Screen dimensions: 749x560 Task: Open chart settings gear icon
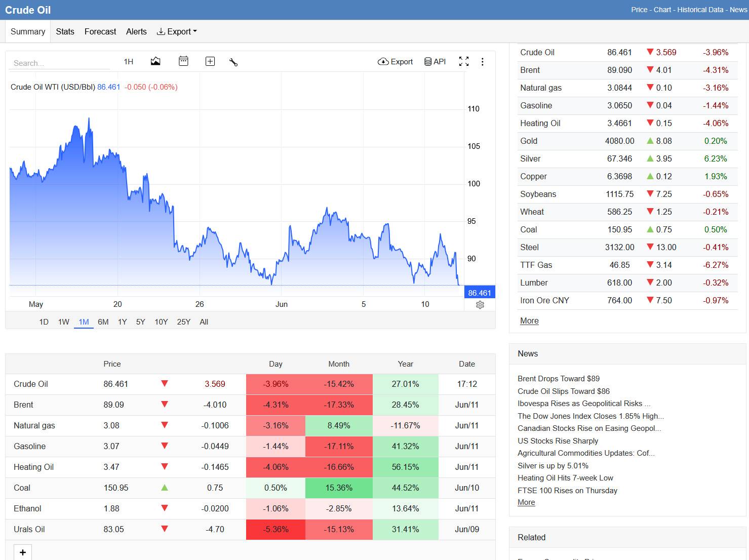(x=480, y=305)
